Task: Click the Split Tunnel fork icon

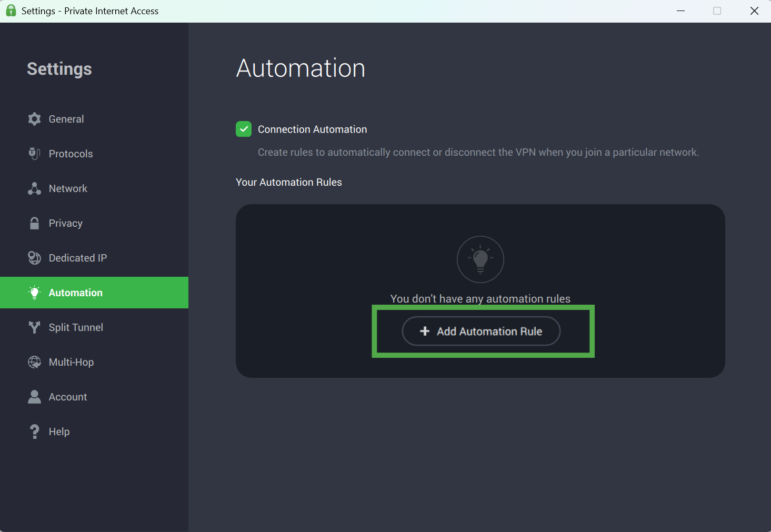Action: click(x=34, y=327)
